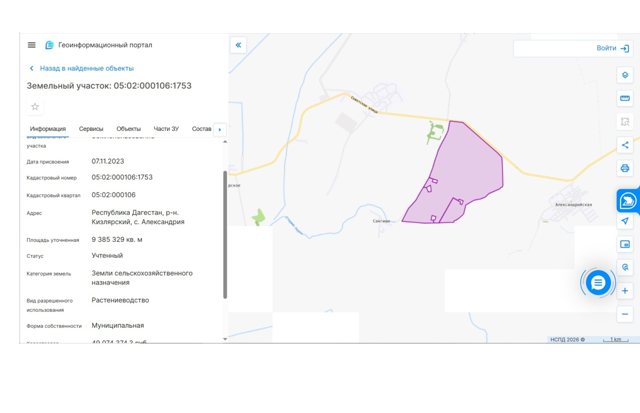Viewport: 640px width, 413px height.
Task: Click the info panel vertical scrollbar thumb
Action: (225, 235)
